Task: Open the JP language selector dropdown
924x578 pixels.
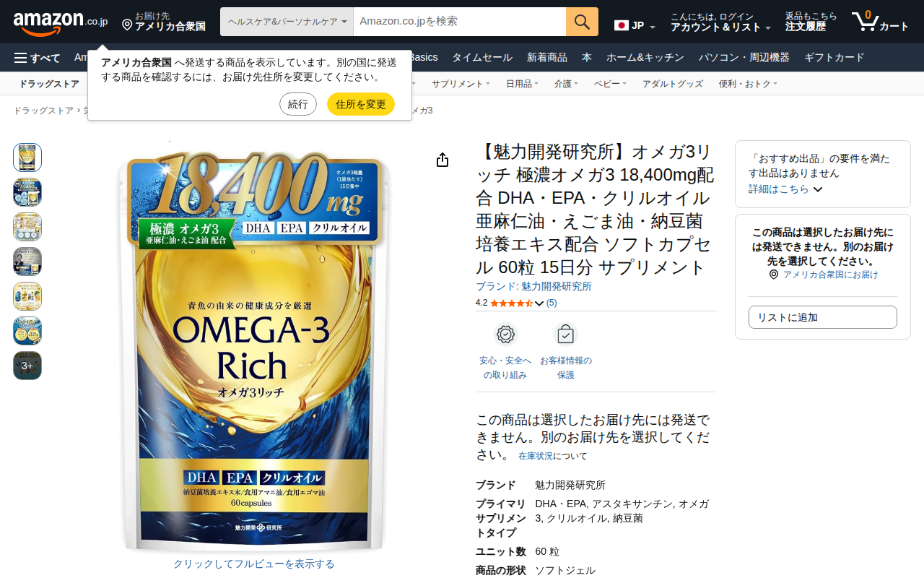Action: point(635,26)
